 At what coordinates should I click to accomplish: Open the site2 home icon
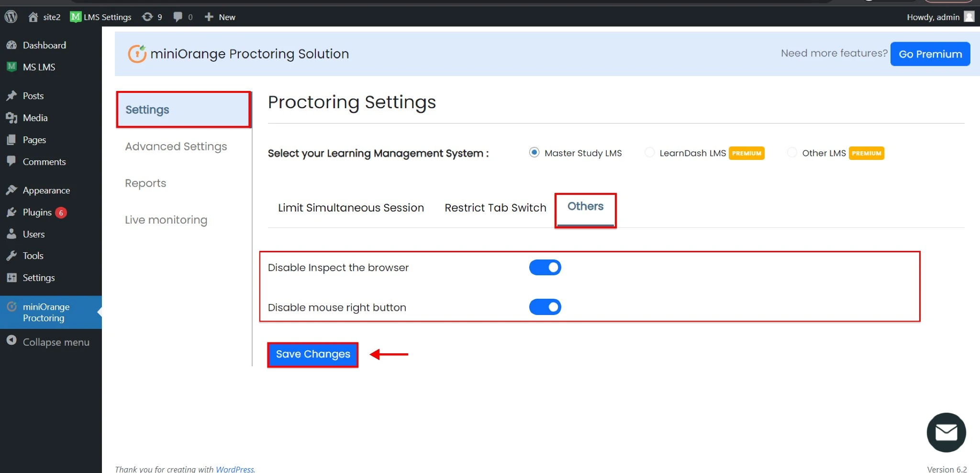[33, 17]
